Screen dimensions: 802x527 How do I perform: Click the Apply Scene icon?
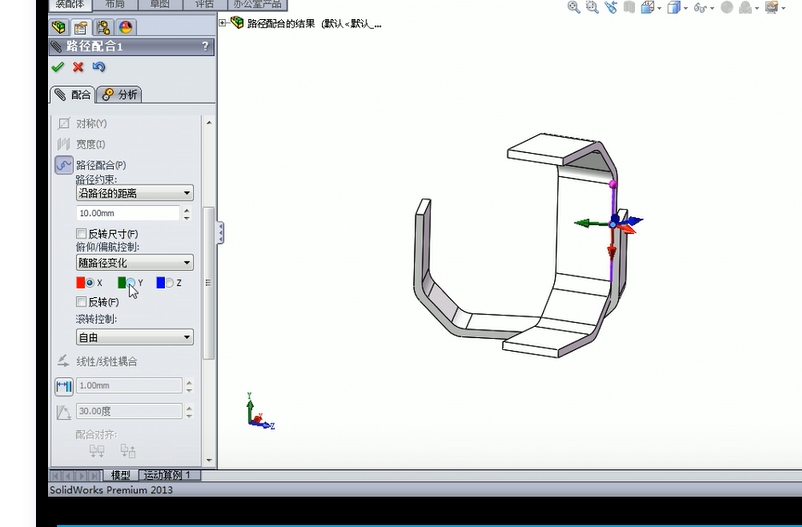746,7
